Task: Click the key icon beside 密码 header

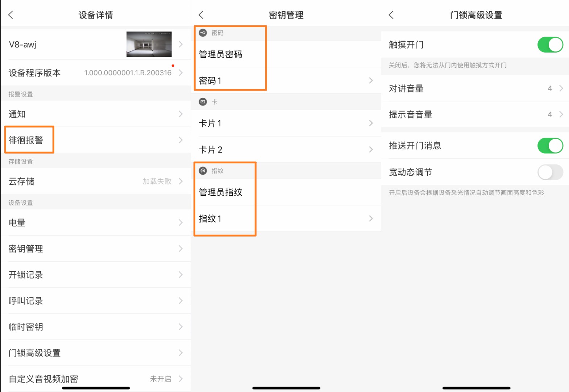Action: click(203, 33)
